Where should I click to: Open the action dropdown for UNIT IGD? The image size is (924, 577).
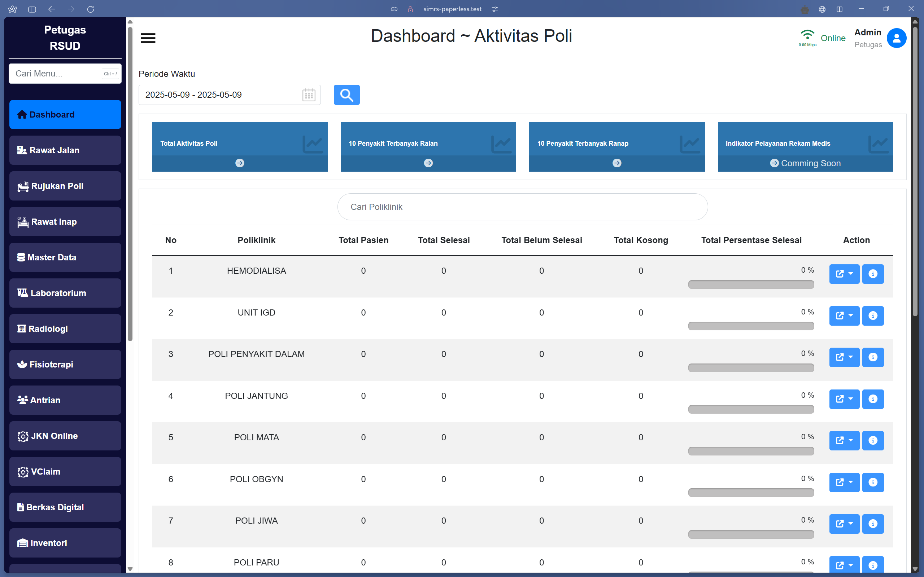point(844,316)
